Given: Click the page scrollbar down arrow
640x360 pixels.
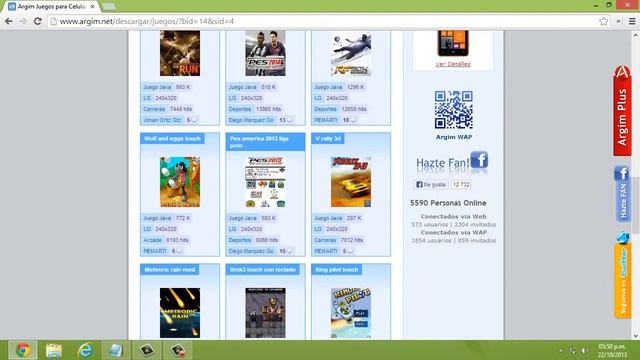Looking at the screenshot, I should point(636,336).
